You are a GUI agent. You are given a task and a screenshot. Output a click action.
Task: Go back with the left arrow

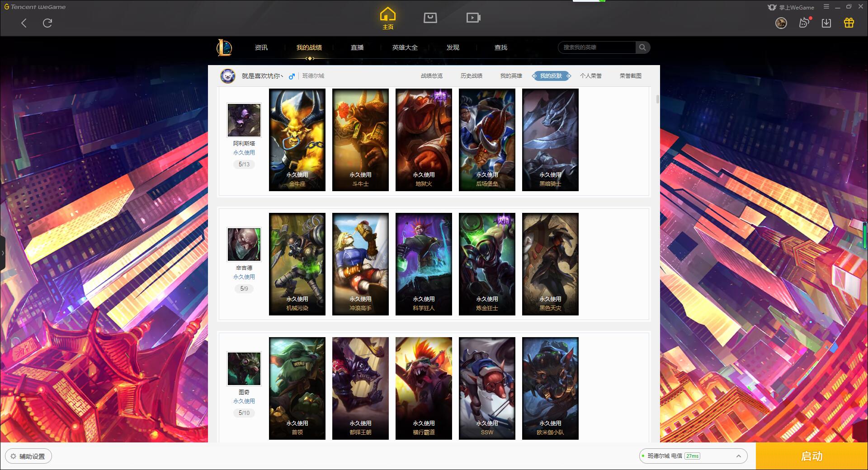(x=24, y=23)
